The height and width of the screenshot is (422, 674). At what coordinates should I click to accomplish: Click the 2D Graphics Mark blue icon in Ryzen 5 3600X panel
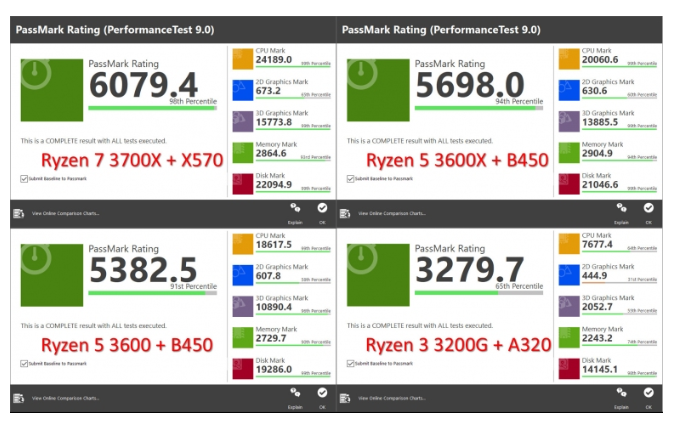[x=569, y=90]
